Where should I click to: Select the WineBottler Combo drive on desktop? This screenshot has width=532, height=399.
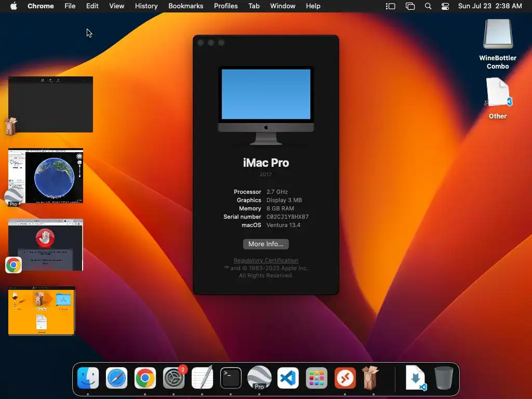pyautogui.click(x=498, y=44)
